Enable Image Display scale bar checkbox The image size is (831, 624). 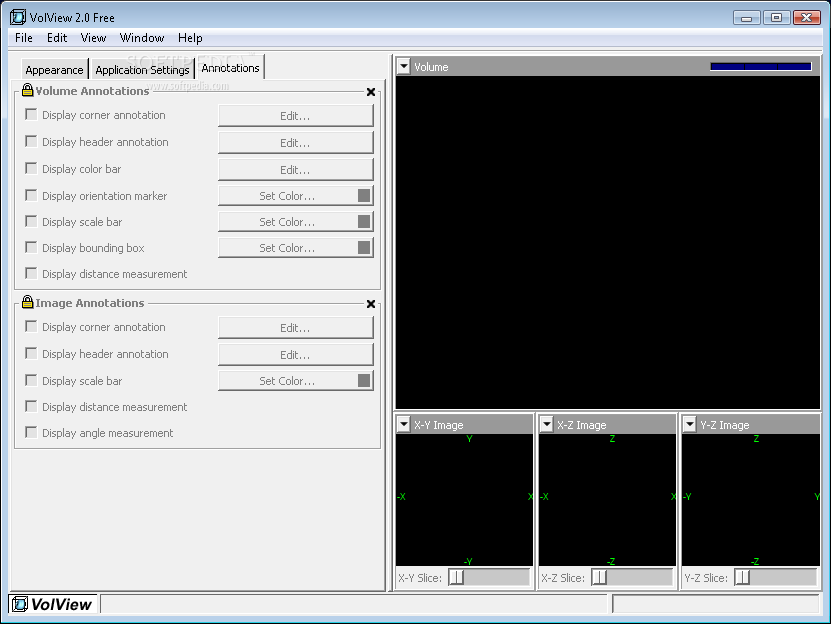click(31, 381)
